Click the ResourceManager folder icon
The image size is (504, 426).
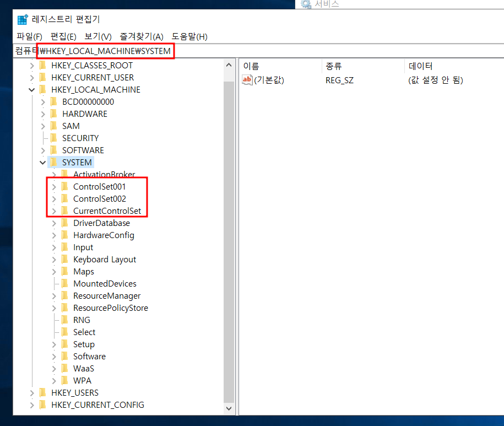pos(64,295)
